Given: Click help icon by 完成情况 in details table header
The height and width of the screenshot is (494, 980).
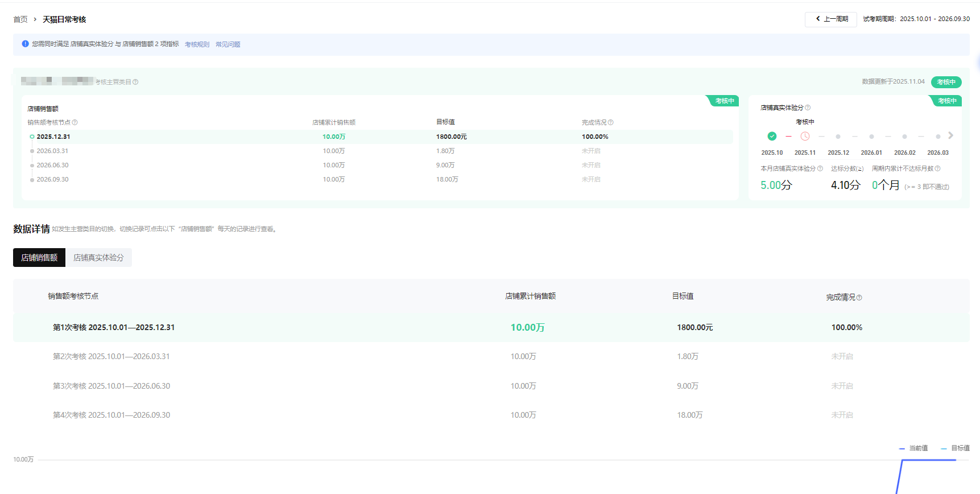Looking at the screenshot, I should pos(859,298).
